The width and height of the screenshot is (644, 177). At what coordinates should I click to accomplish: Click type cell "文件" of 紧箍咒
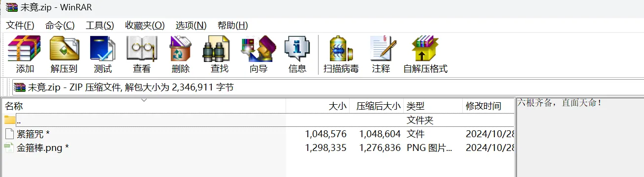[x=416, y=134]
